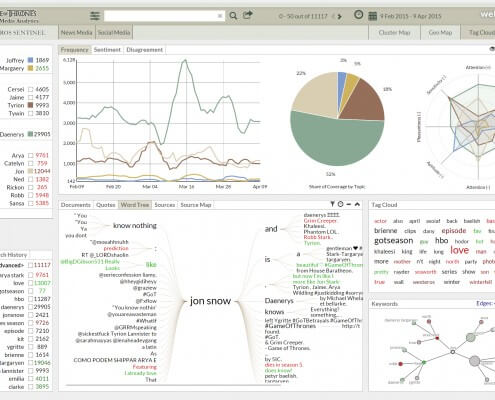This screenshot has height=400, width=495.
Task: Open the Cluster Map view
Action: click(394, 32)
